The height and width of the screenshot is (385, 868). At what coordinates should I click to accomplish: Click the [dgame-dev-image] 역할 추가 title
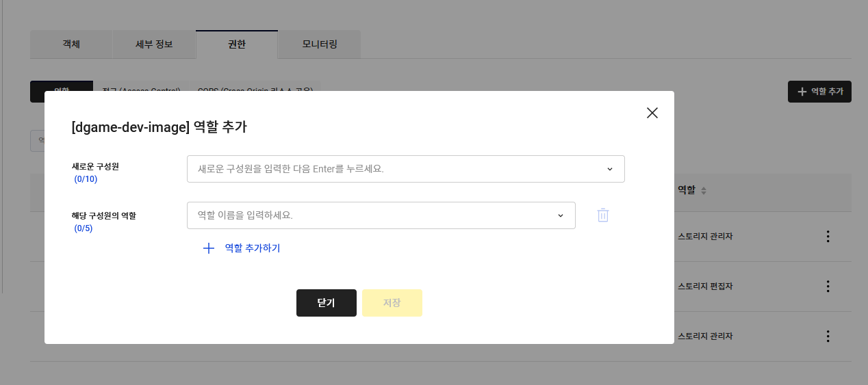(159, 127)
